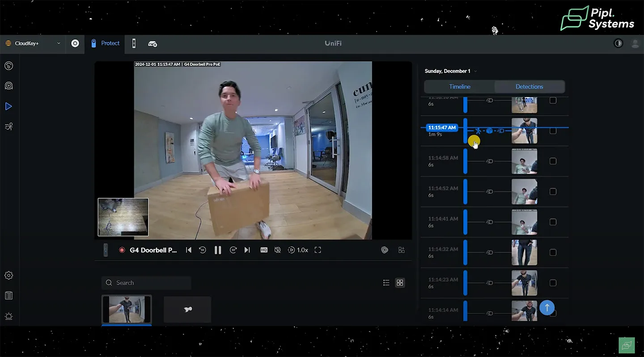
Task: Jump to the next detection event
Action: coord(247,250)
